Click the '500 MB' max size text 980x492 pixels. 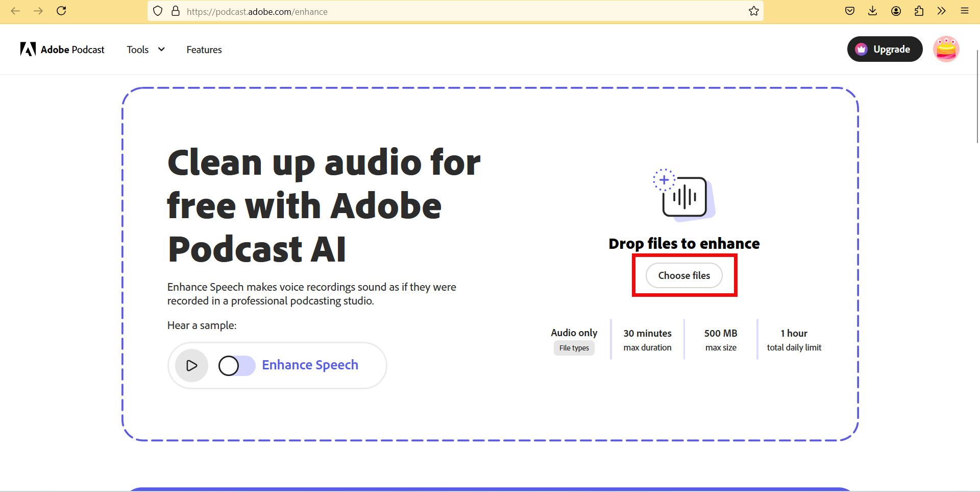721,333
